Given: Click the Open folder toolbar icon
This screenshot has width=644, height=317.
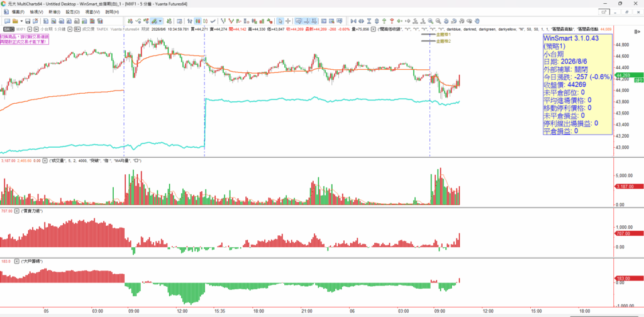Looking at the screenshot, I should pos(15,21).
